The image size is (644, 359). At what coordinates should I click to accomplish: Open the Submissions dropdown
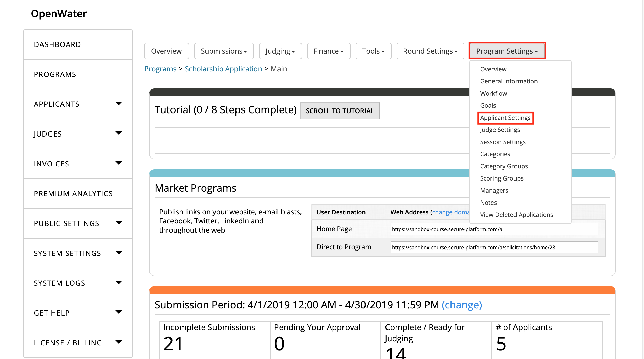[x=224, y=51]
